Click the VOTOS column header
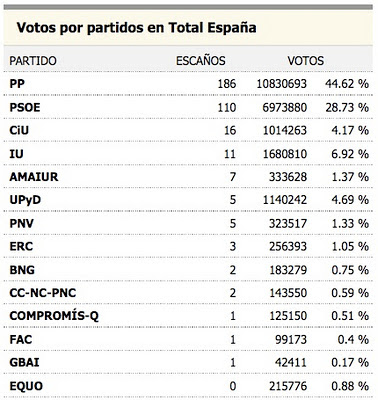The width and height of the screenshot is (378, 400). (x=305, y=61)
